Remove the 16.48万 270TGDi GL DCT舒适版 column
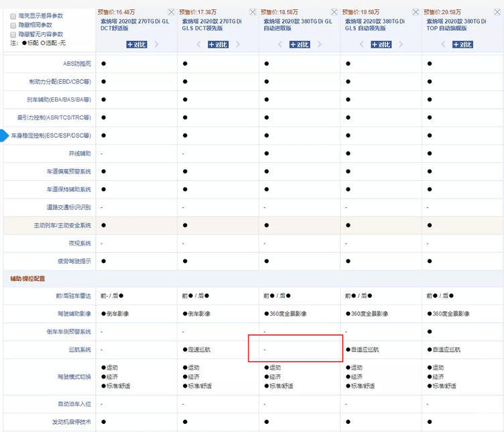 click(172, 12)
